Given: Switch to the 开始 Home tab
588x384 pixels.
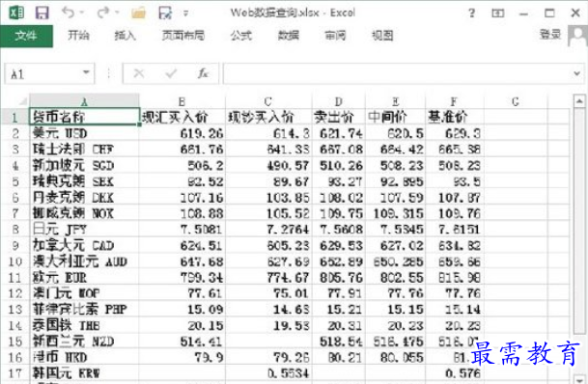Looking at the screenshot, I should pyautogui.click(x=78, y=36).
